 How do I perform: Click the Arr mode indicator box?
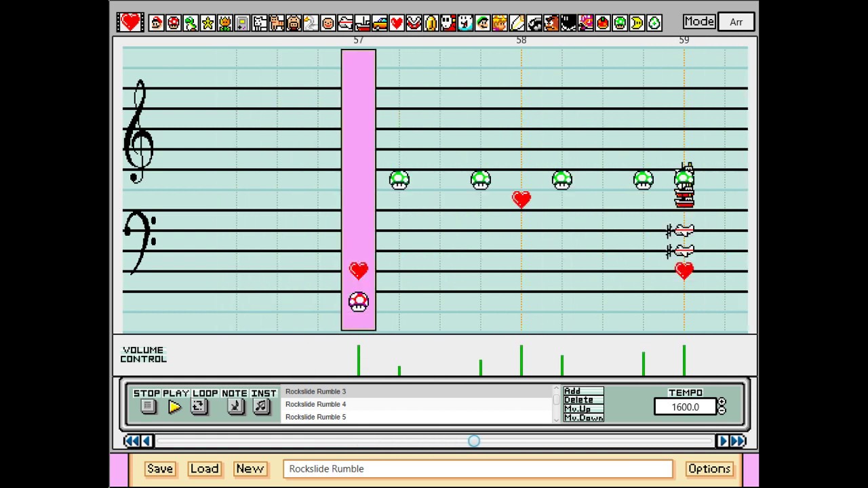[x=736, y=22]
